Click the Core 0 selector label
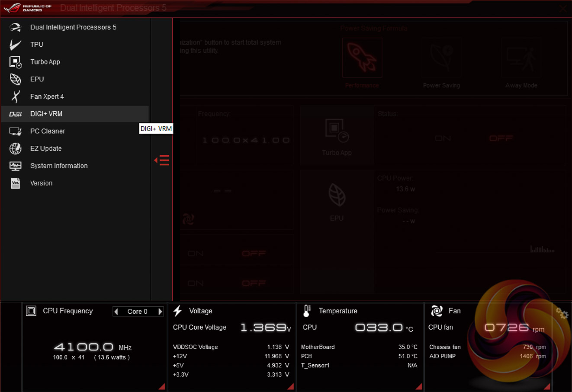Viewport: 572px width, 392px height. 138,312
